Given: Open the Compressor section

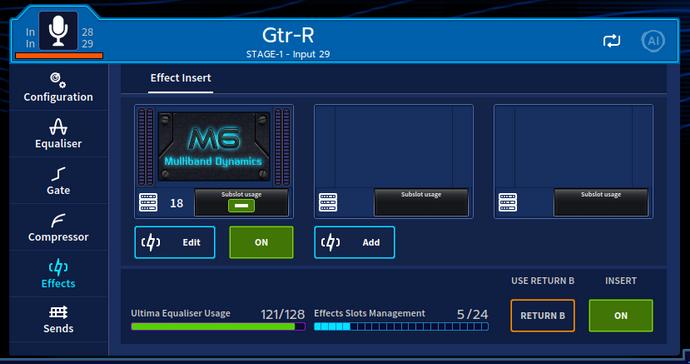Looking at the screenshot, I should (58, 227).
